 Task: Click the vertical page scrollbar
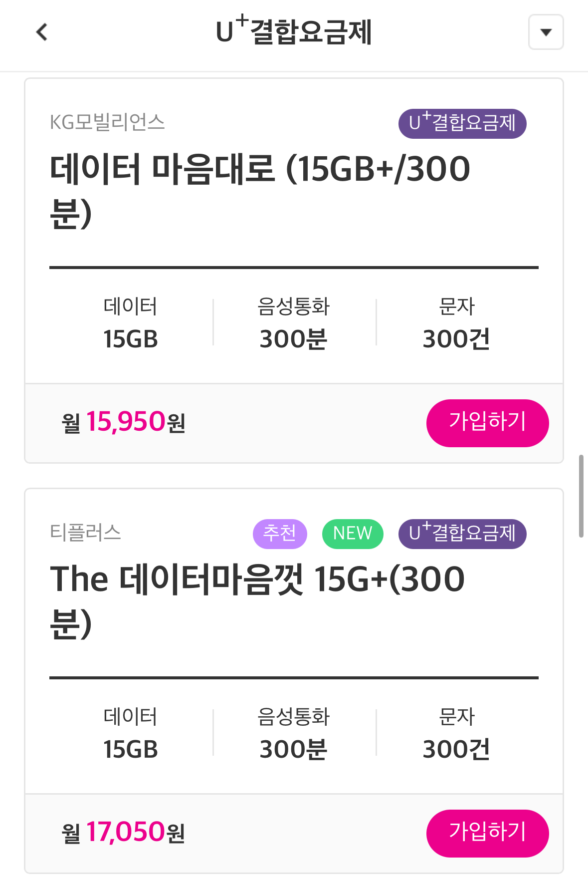tap(581, 496)
